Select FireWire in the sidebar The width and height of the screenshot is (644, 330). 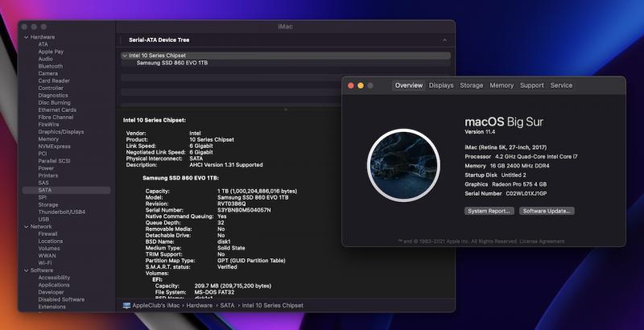(48, 125)
